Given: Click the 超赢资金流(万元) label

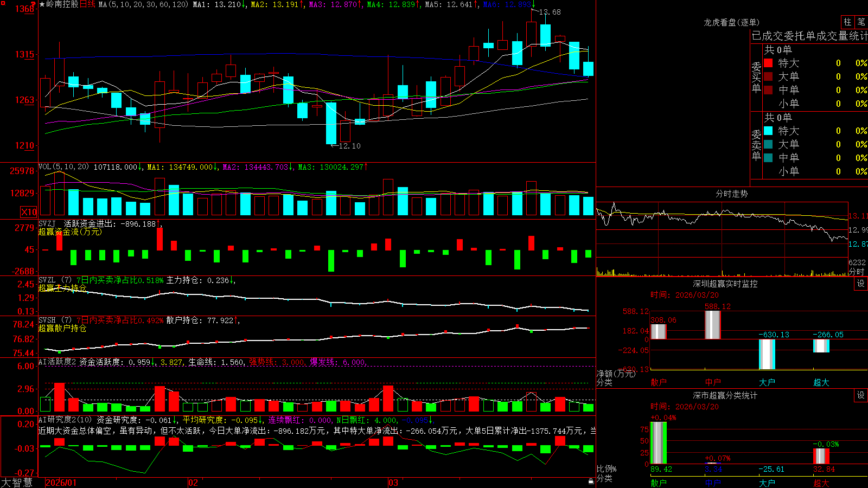Looking at the screenshot, I should pyautogui.click(x=70, y=232).
